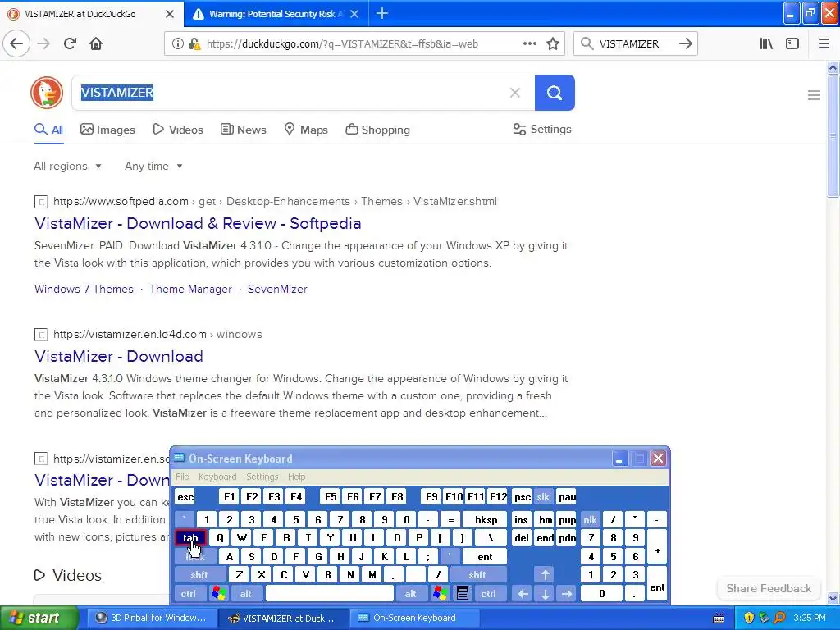The width and height of the screenshot is (840, 630).
Task: Click the browser forward arrow
Action: pos(43,43)
